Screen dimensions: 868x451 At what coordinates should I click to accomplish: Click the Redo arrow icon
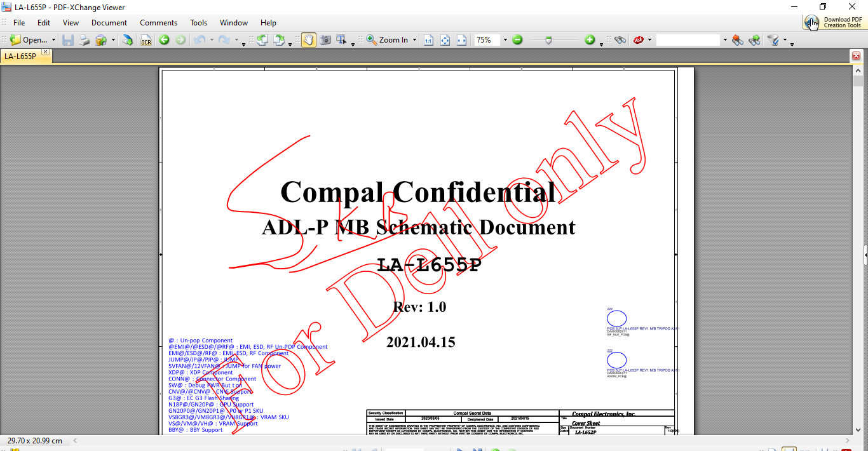(224, 40)
